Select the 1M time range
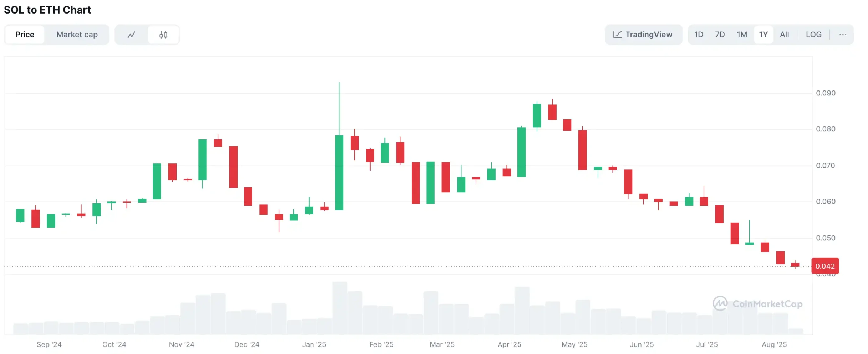The width and height of the screenshot is (868, 354). pos(742,35)
